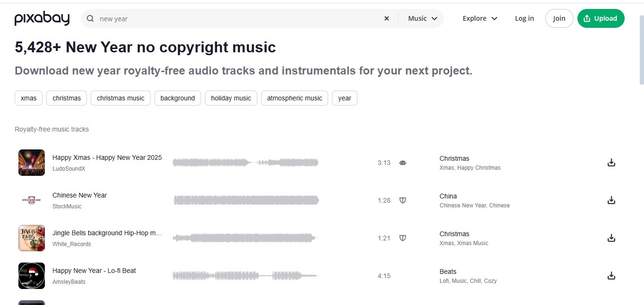Select the xmas tag filter
644x305 pixels.
tap(29, 98)
